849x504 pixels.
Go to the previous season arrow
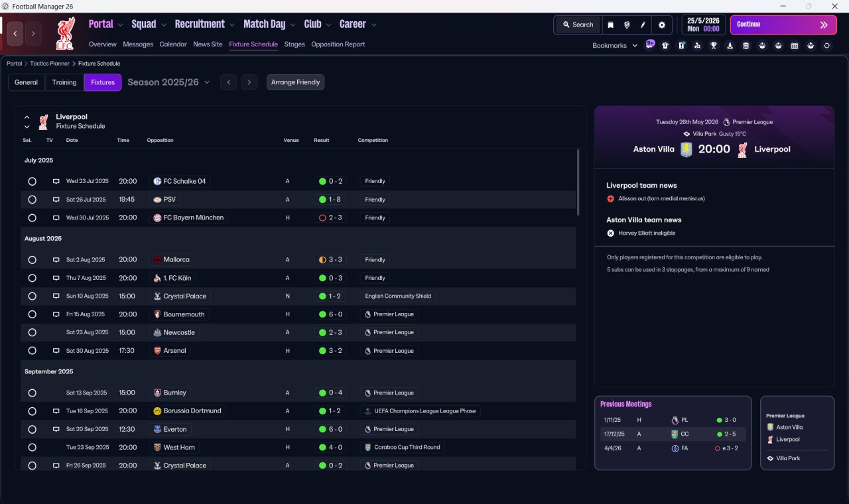(228, 82)
